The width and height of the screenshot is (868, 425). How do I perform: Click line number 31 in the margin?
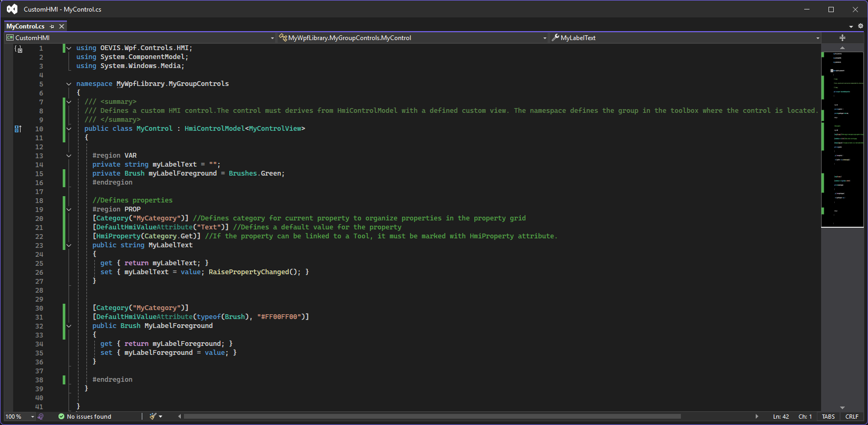click(x=40, y=317)
